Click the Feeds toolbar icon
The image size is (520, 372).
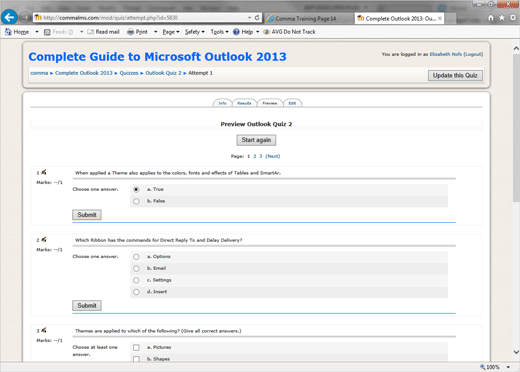[x=47, y=32]
